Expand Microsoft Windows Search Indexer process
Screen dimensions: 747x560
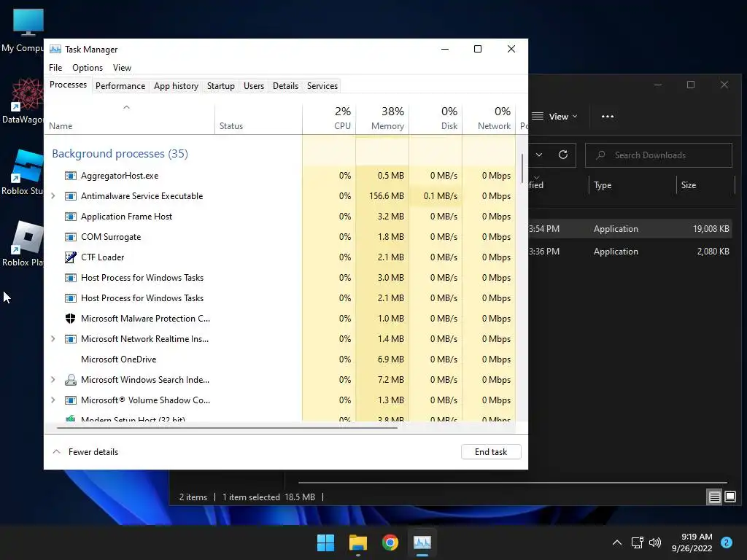pos(53,380)
